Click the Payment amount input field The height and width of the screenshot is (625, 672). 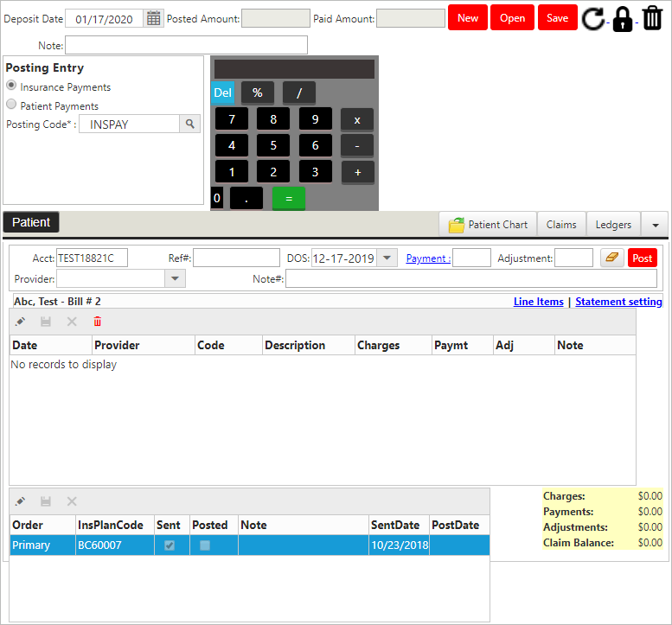click(471, 258)
